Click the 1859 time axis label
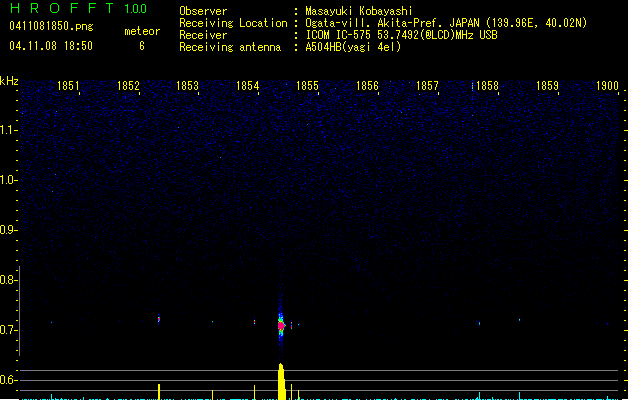The image size is (629, 400). (547, 86)
